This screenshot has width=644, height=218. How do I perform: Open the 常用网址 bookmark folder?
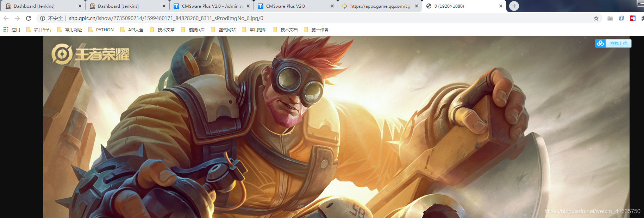pyautogui.click(x=70, y=30)
